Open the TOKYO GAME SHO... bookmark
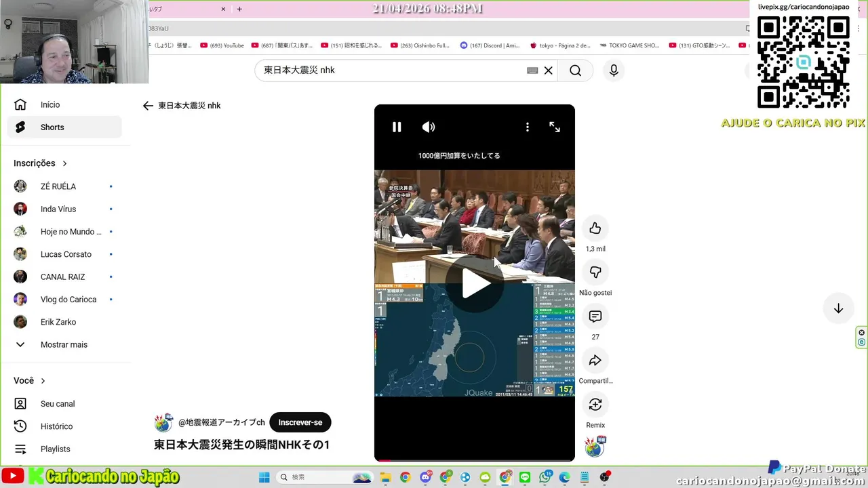The width and height of the screenshot is (868, 488). point(630,45)
